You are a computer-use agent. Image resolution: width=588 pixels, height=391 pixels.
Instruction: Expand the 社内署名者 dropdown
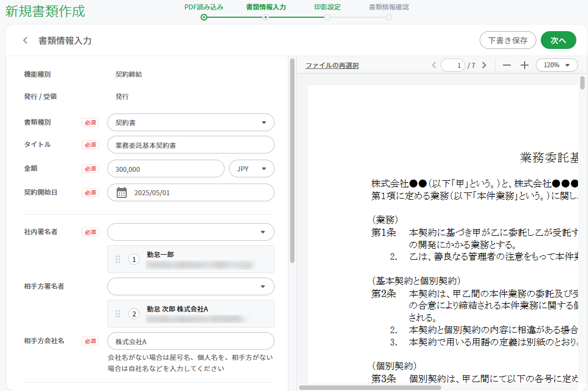[x=191, y=232]
